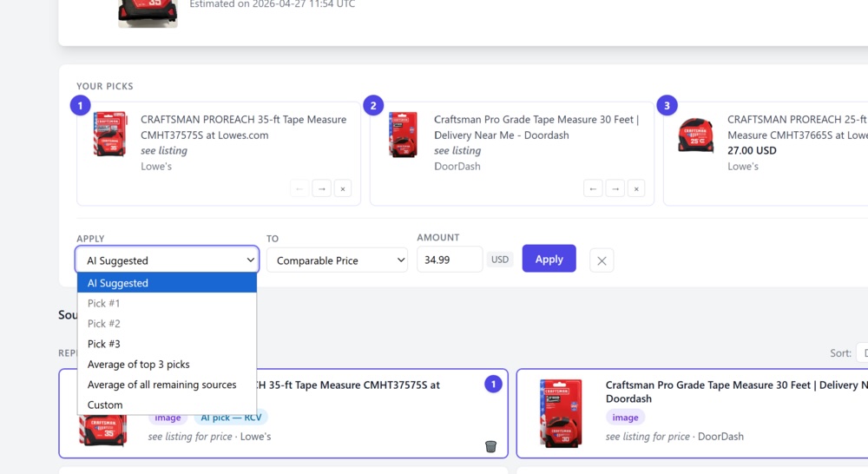Viewport: 868px width, 474px height.
Task: Open Craftsman Pro Grade 30 Feet pick title
Action: tap(536, 127)
